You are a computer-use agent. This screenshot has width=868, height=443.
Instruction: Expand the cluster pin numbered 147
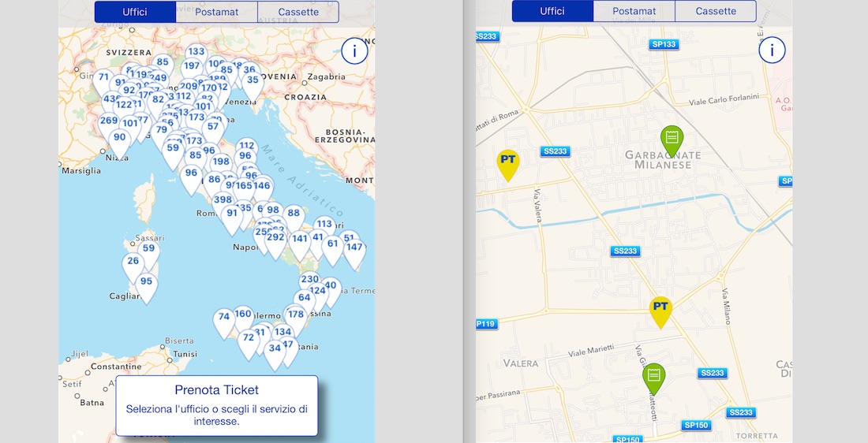tap(354, 248)
